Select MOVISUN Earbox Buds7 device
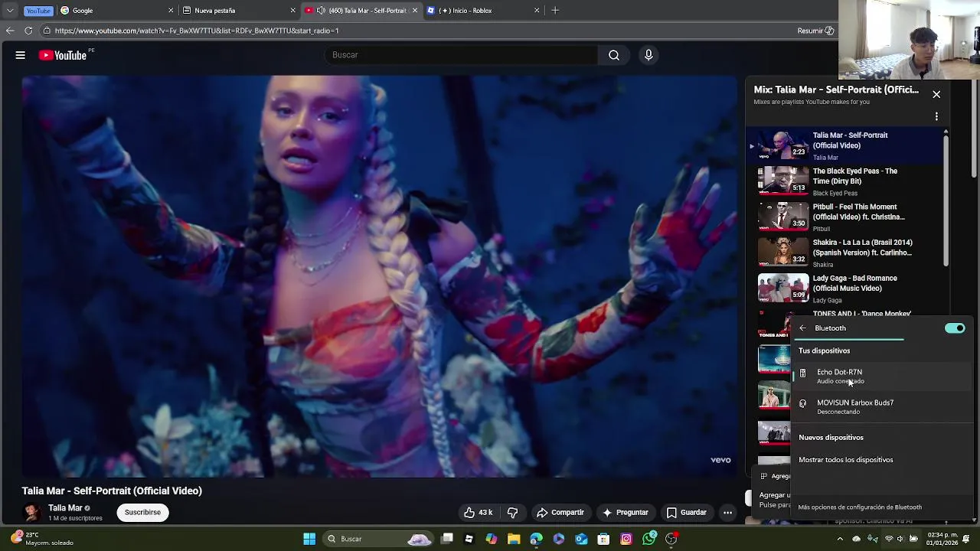The height and width of the screenshot is (551, 980). pyautogui.click(x=882, y=407)
